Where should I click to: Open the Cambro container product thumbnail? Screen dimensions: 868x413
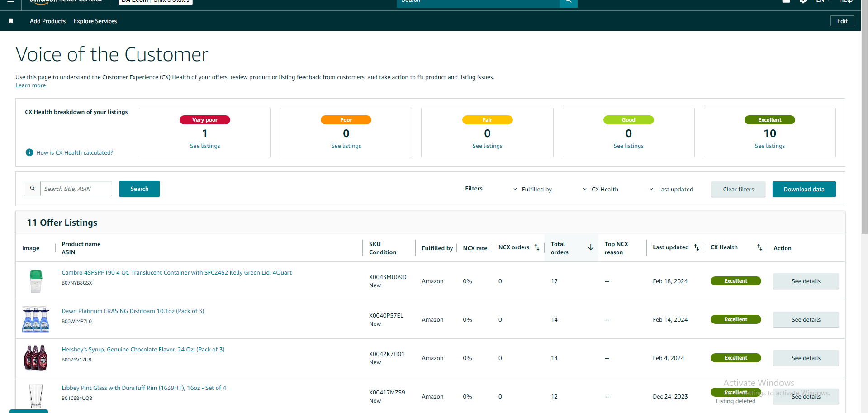tap(36, 281)
